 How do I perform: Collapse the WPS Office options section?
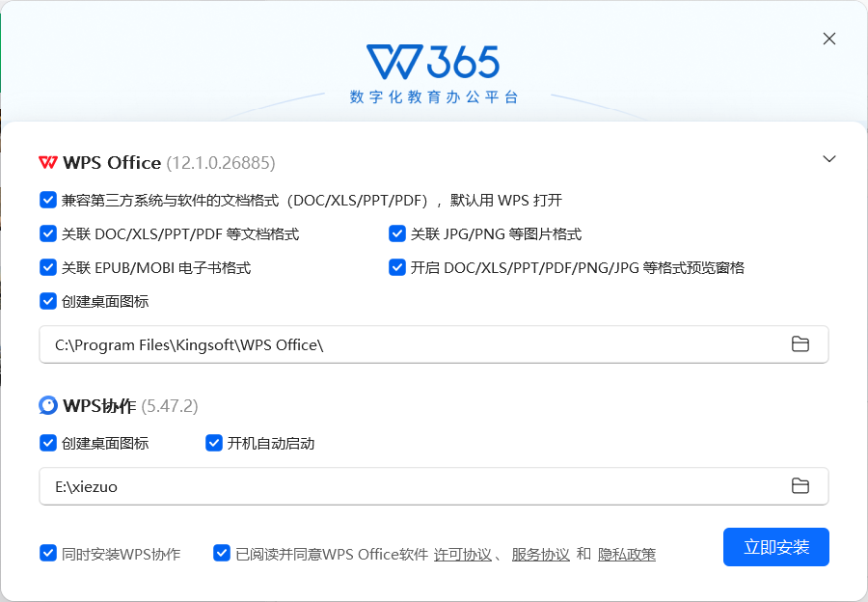pos(828,159)
